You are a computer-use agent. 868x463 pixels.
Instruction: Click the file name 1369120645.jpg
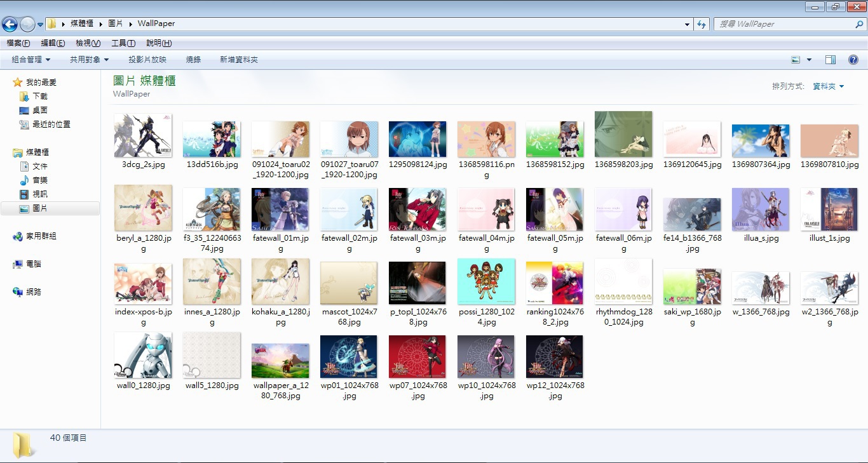pyautogui.click(x=693, y=164)
